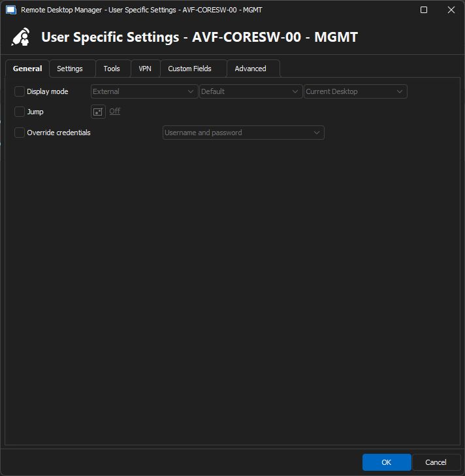Viewport: 465px width, 476px height.
Task: Click the Cancel button
Action: [436, 462]
